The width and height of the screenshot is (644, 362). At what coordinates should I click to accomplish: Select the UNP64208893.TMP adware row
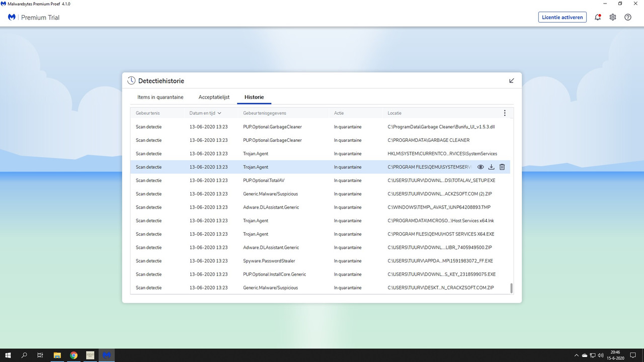[x=320, y=207]
